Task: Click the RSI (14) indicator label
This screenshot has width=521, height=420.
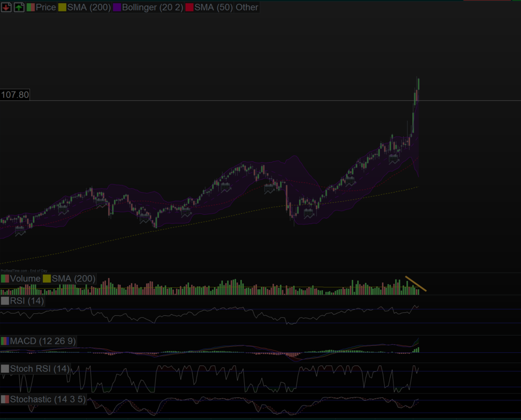Action: [27, 301]
